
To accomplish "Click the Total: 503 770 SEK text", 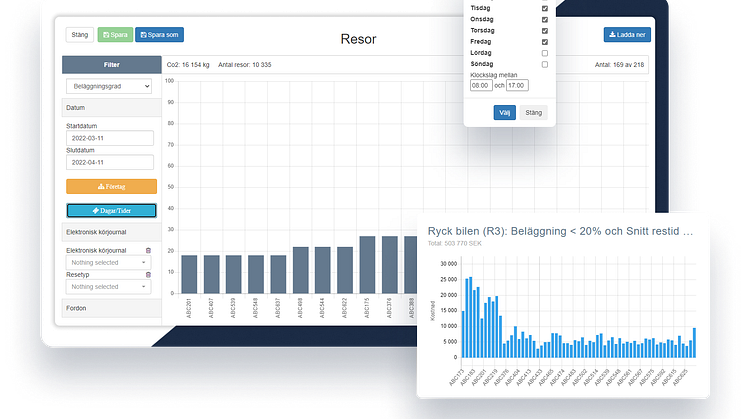I will click(454, 244).
